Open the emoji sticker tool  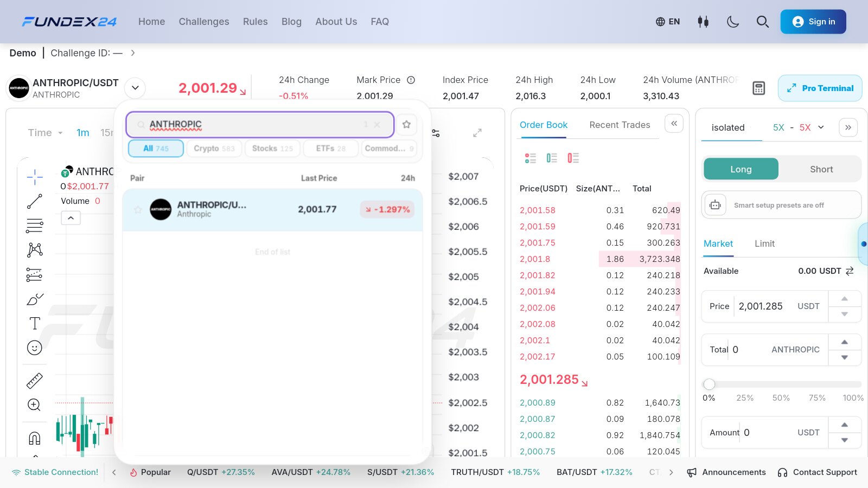tap(35, 348)
